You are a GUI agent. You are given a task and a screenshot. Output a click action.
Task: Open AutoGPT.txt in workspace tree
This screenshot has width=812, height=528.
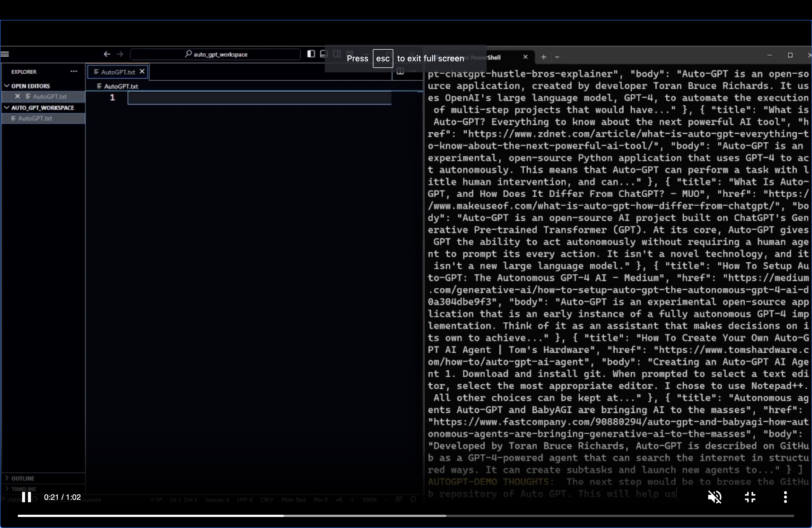click(x=35, y=118)
